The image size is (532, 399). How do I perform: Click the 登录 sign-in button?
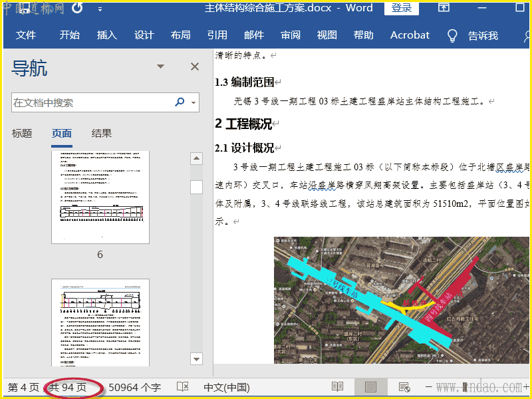401,8
